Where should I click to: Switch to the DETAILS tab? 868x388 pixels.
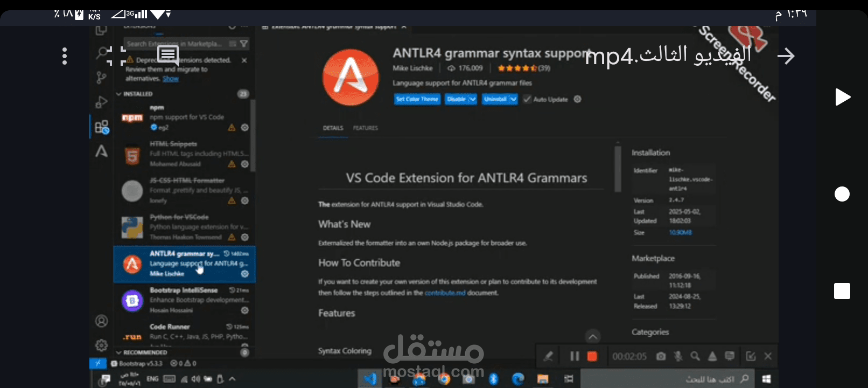(333, 128)
